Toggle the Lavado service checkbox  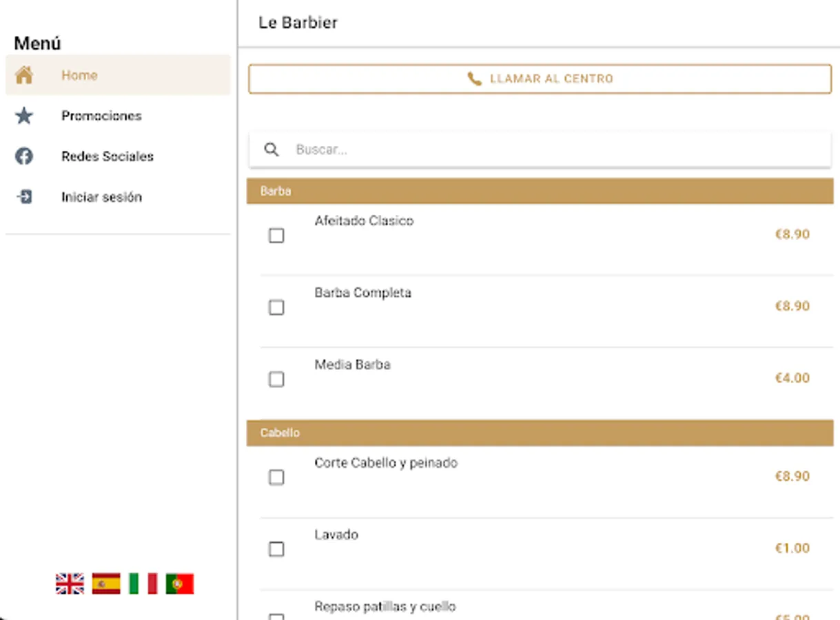[276, 549]
